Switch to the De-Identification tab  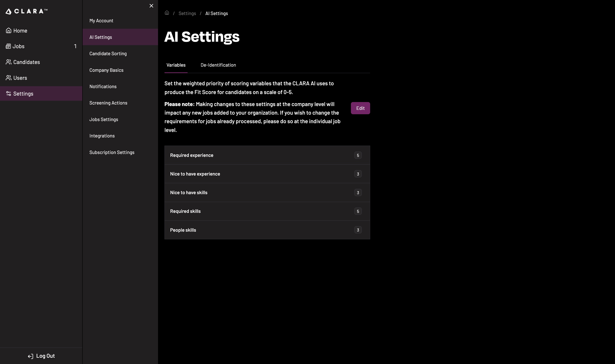pos(218,65)
